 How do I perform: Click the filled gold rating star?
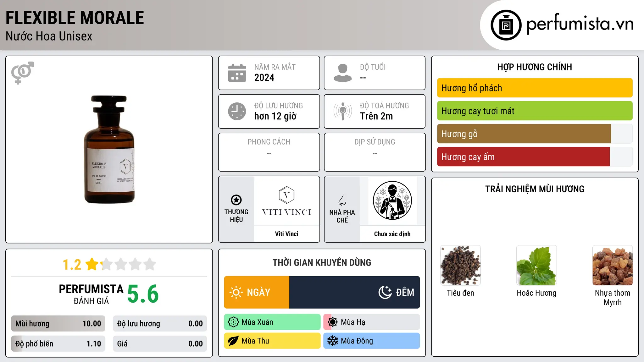(x=92, y=264)
